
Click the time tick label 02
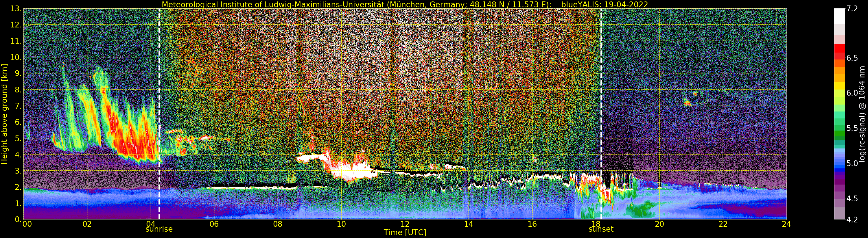click(87, 224)
